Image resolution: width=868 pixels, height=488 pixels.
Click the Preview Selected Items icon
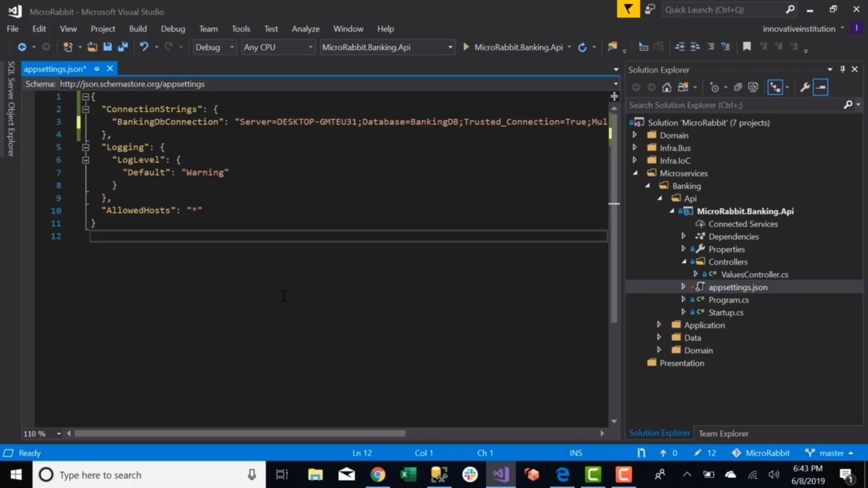click(x=820, y=87)
